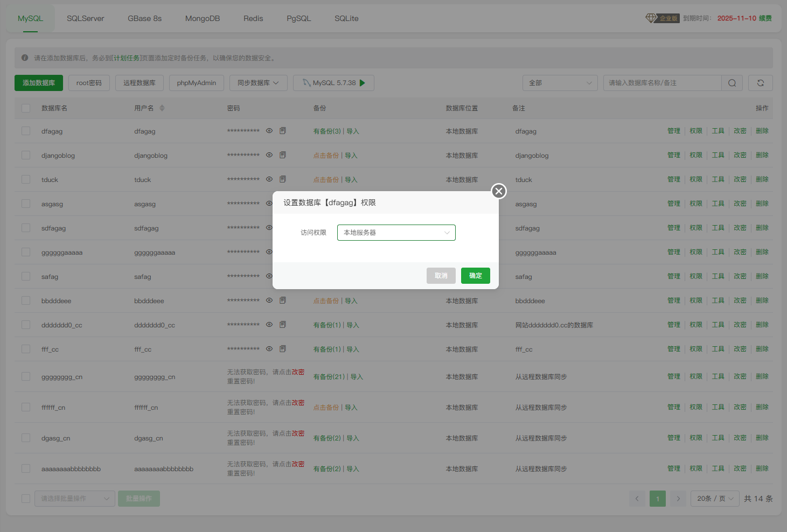Copy the fff_cc database password
Viewport: 787px width, 532px height.
tap(283, 349)
